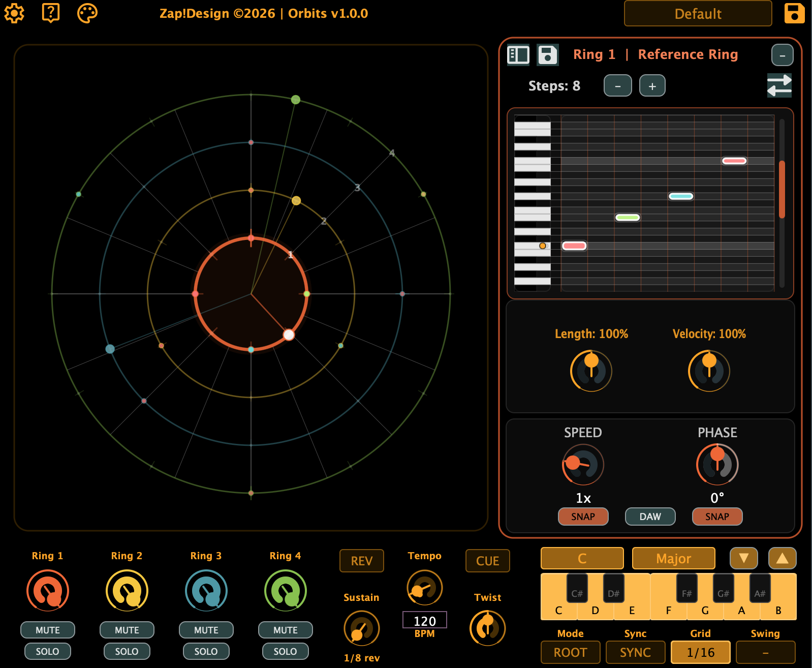Click the Length knob

pos(591,371)
